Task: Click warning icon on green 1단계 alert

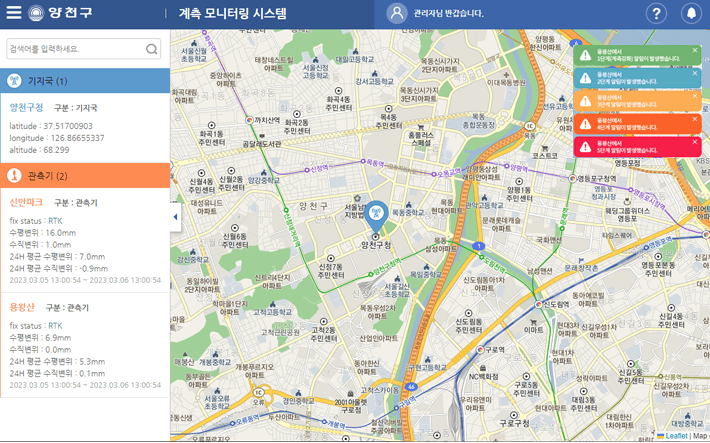Action: click(585, 55)
